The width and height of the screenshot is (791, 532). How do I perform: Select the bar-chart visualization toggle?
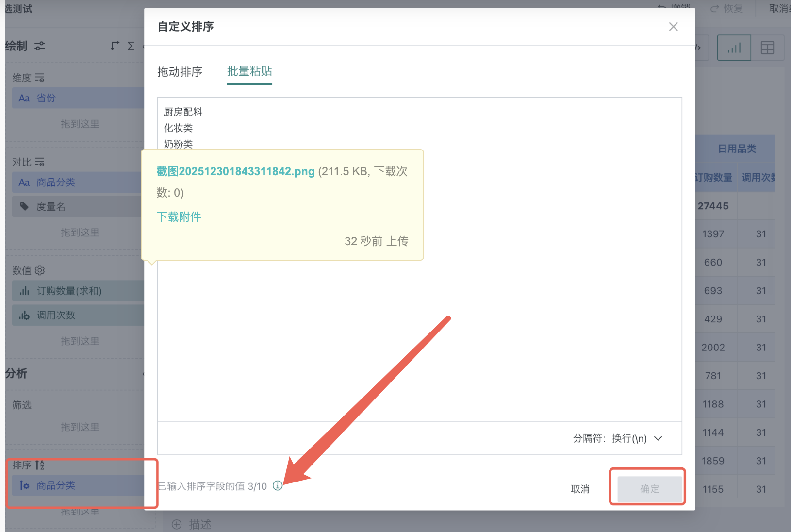734,47
